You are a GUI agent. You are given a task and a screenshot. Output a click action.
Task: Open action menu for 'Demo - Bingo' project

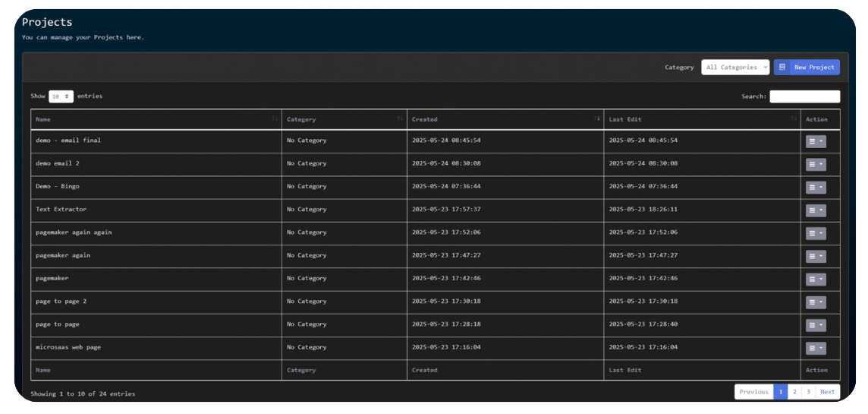(x=816, y=187)
